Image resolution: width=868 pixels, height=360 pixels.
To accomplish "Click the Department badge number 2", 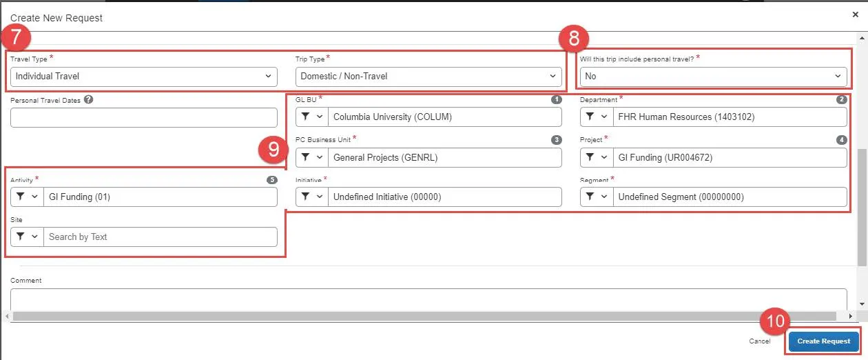I will pos(842,99).
